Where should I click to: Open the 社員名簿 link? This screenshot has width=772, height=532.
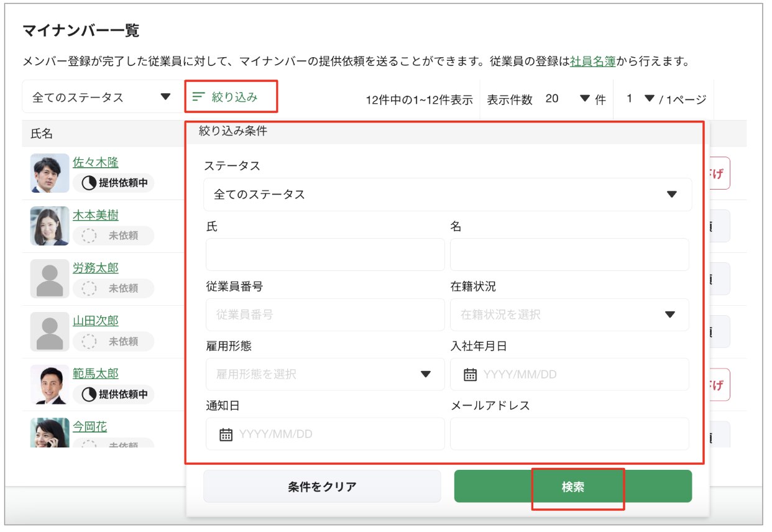pos(592,62)
